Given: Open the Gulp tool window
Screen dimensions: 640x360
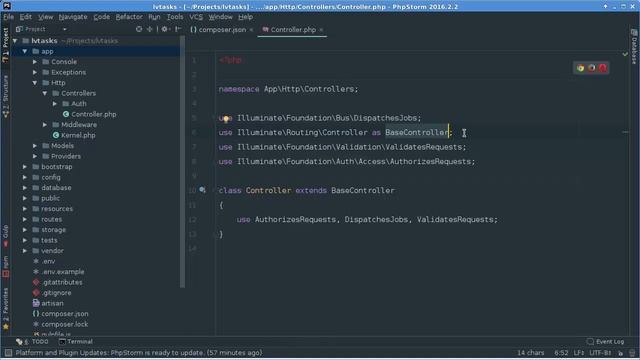Looking at the screenshot, I should coord(5,236).
